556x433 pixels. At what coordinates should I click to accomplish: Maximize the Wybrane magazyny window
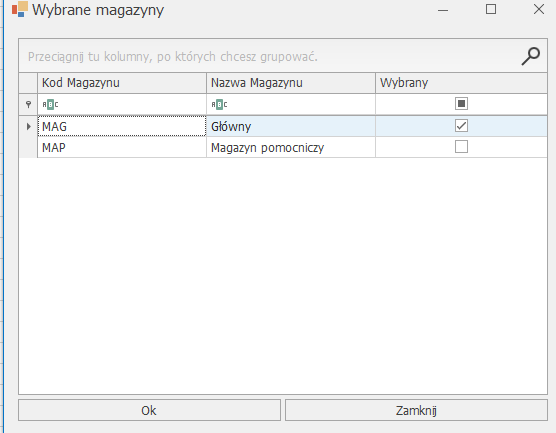click(491, 9)
